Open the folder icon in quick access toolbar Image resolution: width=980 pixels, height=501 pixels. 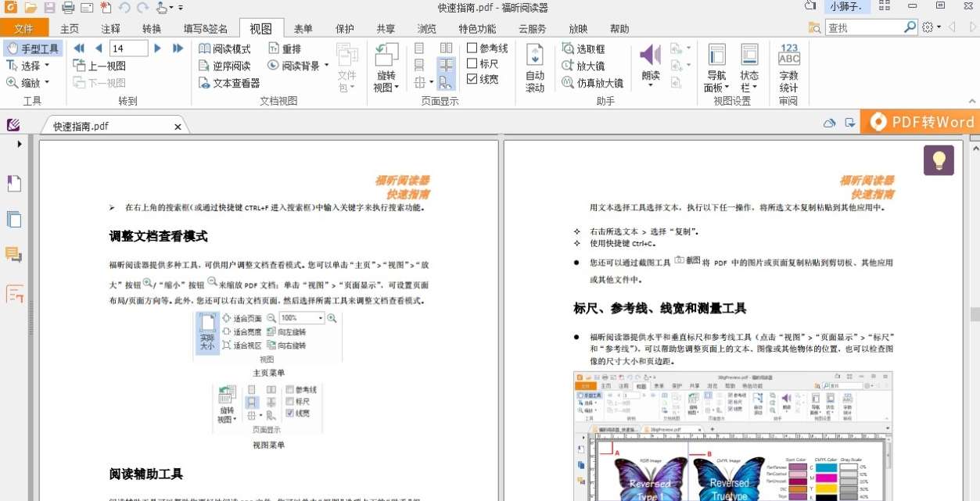(x=30, y=8)
